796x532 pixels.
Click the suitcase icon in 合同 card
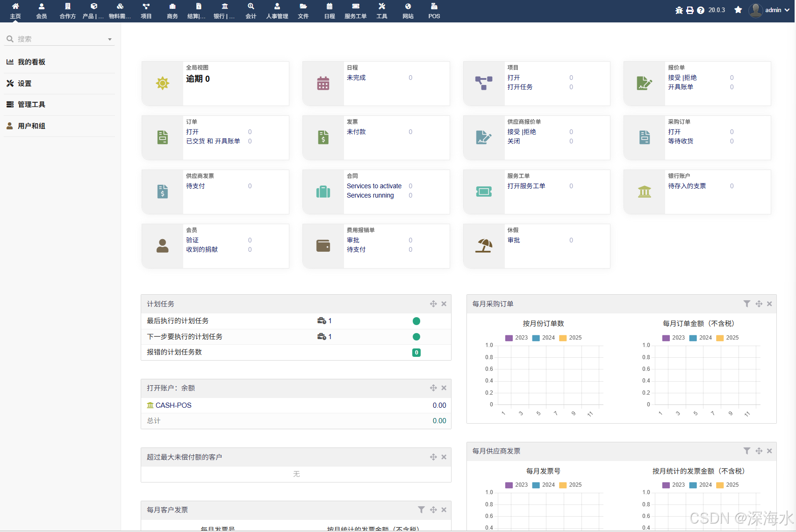pos(323,192)
